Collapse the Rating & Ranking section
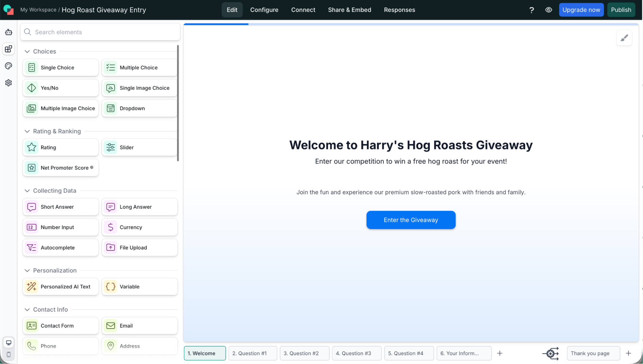The height and width of the screenshot is (364, 643). tap(27, 131)
